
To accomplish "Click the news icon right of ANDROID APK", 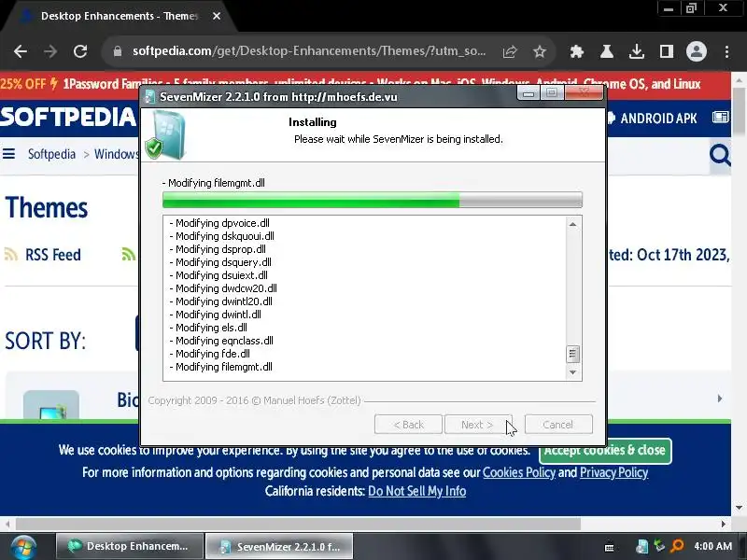I will 720,118.
